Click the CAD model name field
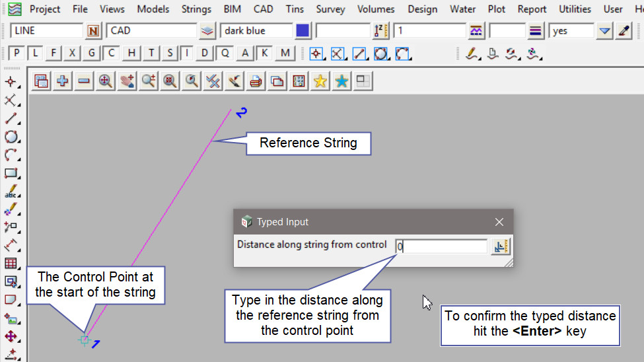The height and width of the screenshot is (362, 644). [151, 31]
